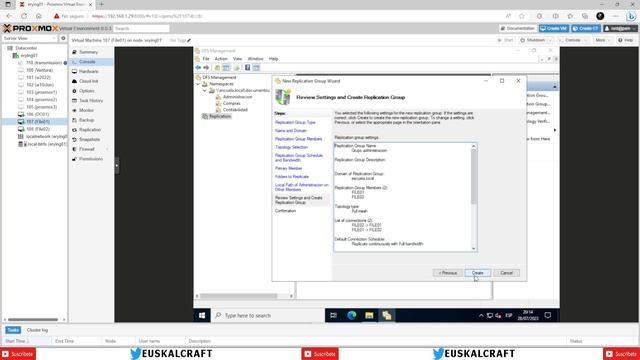Image resolution: width=640 pixels, height=360 pixels.
Task: Go to the browser home page
Action: 39,16
